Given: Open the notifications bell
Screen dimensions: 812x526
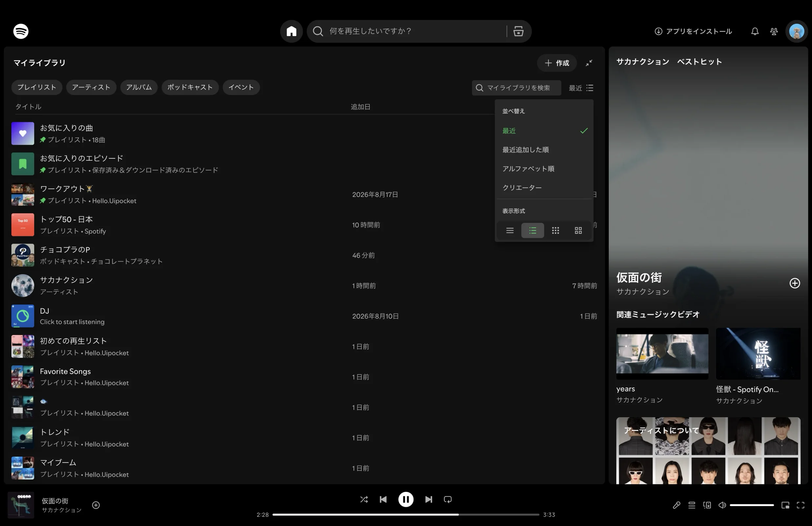Looking at the screenshot, I should [755, 32].
